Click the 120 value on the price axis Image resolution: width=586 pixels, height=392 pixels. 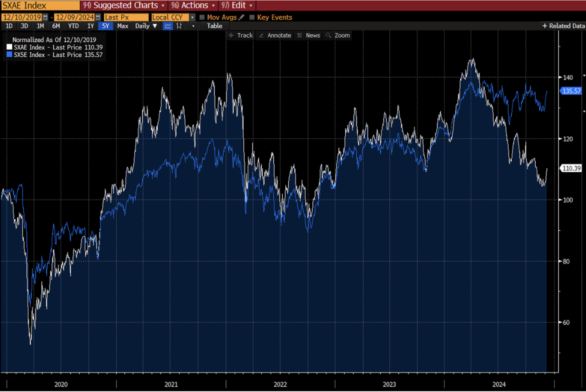568,139
